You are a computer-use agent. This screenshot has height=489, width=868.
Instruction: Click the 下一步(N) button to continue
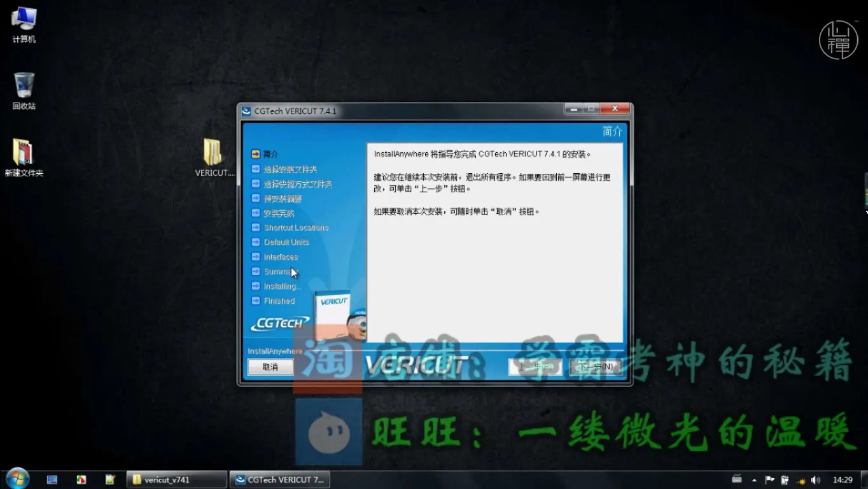(596, 367)
